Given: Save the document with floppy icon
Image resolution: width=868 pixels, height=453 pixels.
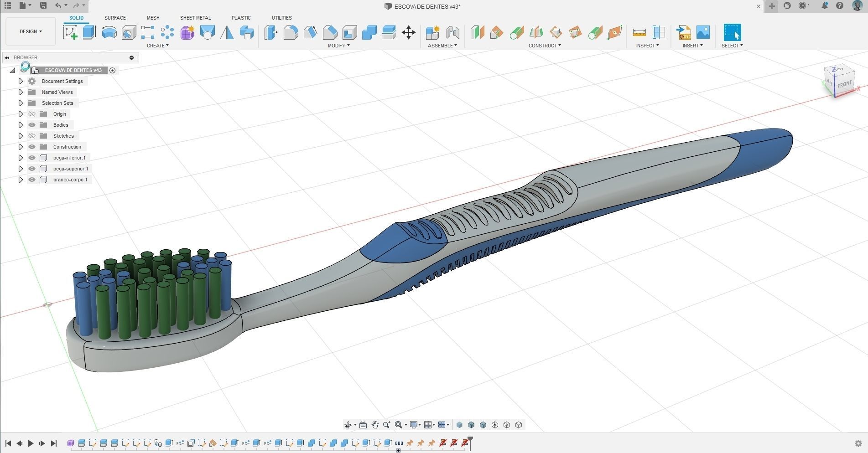Looking at the screenshot, I should pos(43,5).
